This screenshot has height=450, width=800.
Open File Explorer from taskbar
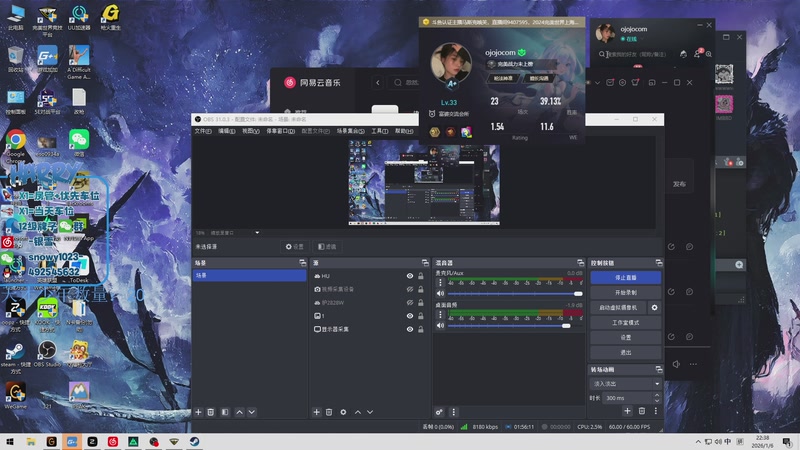coord(31,442)
